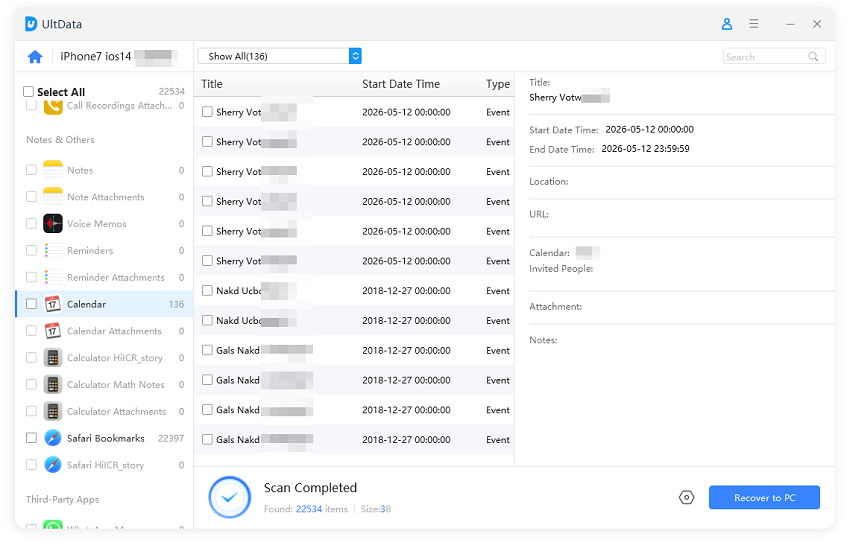
Task: Click the Voice Memos icon
Action: click(53, 223)
